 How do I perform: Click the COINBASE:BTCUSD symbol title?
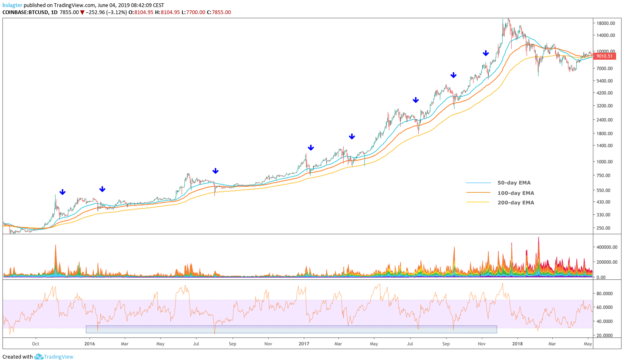(24, 12)
